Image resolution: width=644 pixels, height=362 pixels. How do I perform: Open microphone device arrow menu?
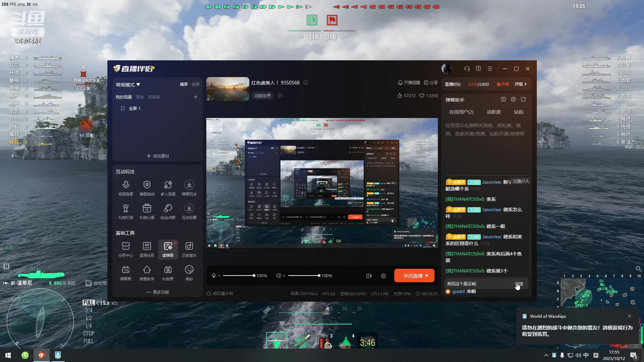click(x=219, y=276)
